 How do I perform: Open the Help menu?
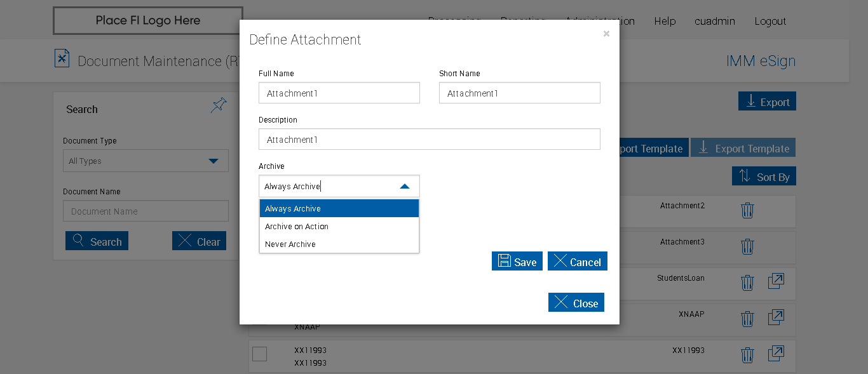tap(665, 22)
